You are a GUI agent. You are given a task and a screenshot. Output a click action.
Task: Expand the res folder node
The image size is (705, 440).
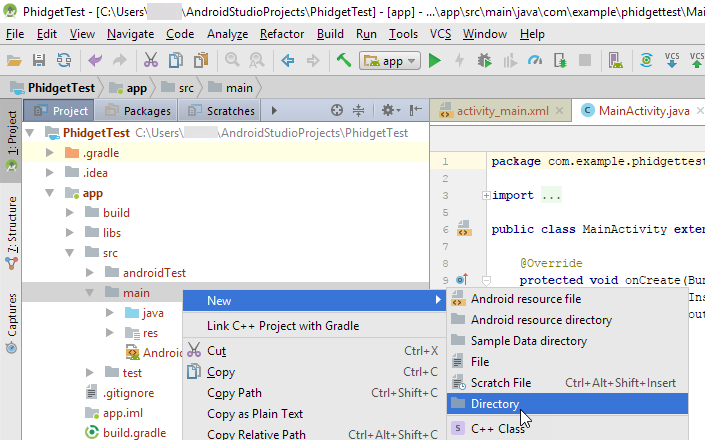tap(110, 333)
